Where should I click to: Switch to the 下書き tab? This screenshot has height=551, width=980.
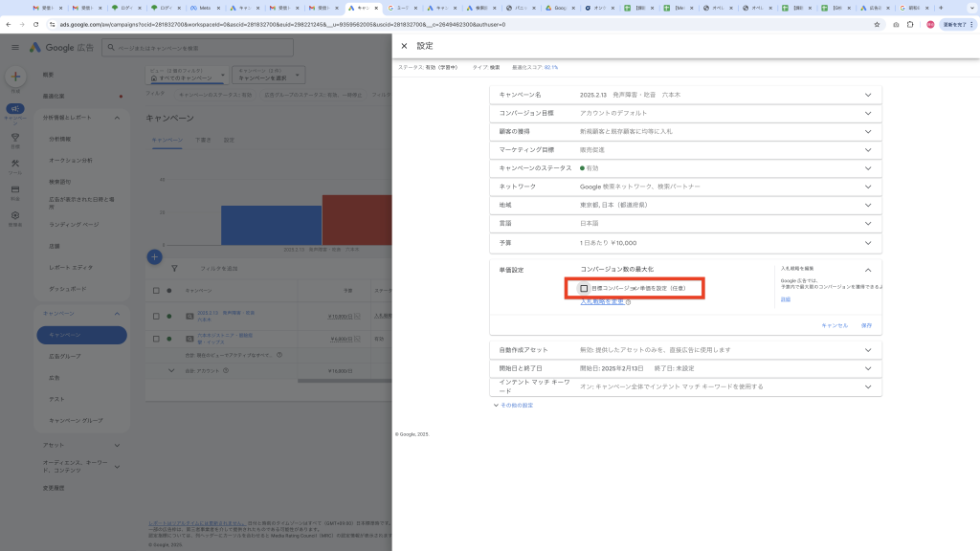point(203,140)
